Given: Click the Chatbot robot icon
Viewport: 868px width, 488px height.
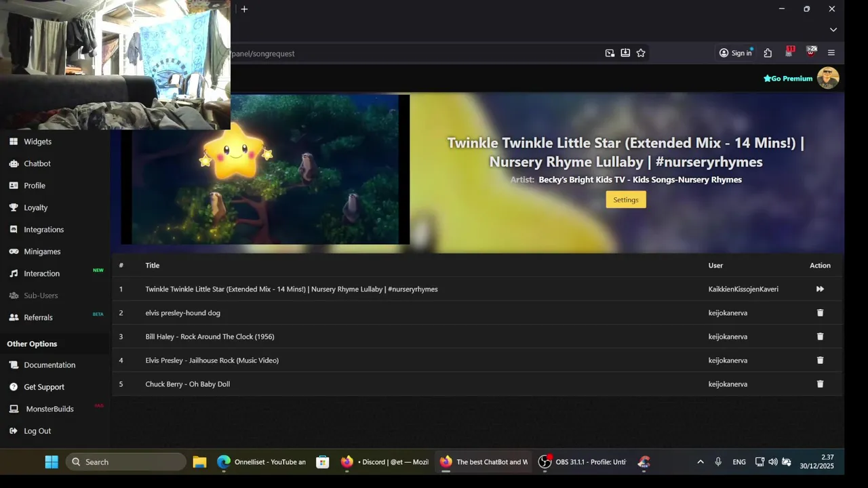Looking at the screenshot, I should coord(14,163).
